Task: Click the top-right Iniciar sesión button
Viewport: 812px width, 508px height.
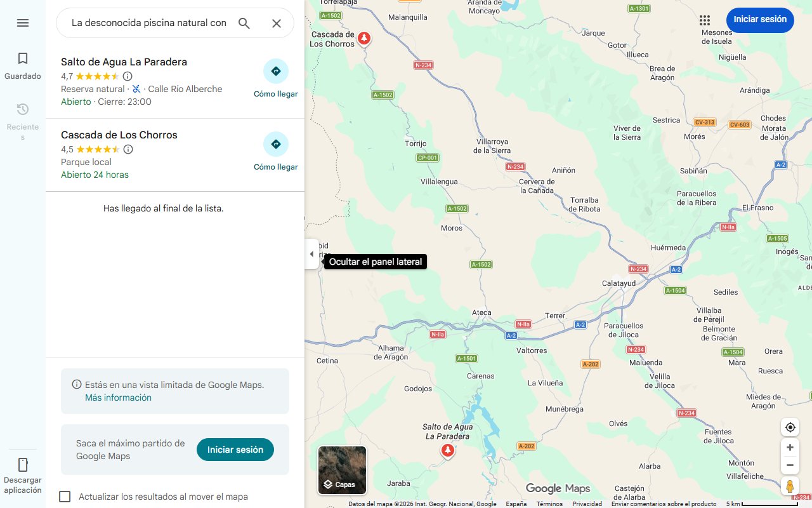Action: click(760, 20)
